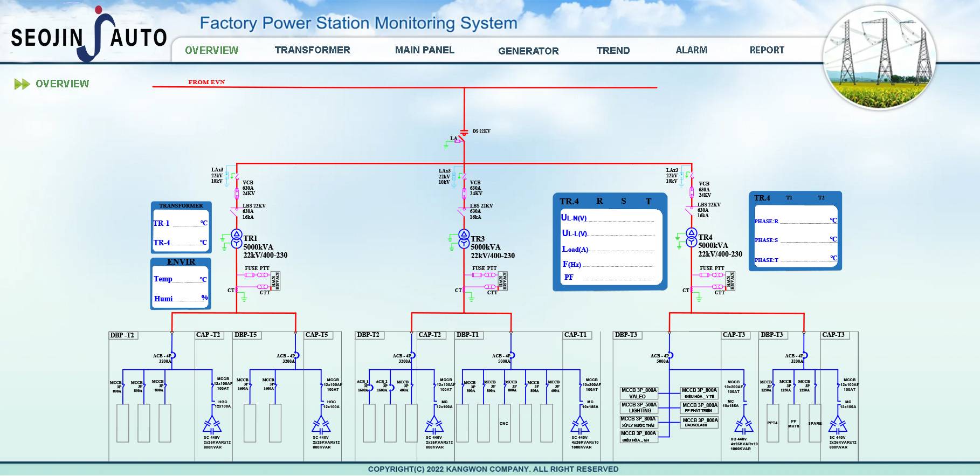Switch to the TRANSFORMER tab
Screen dimensions: 980x476
[312, 50]
